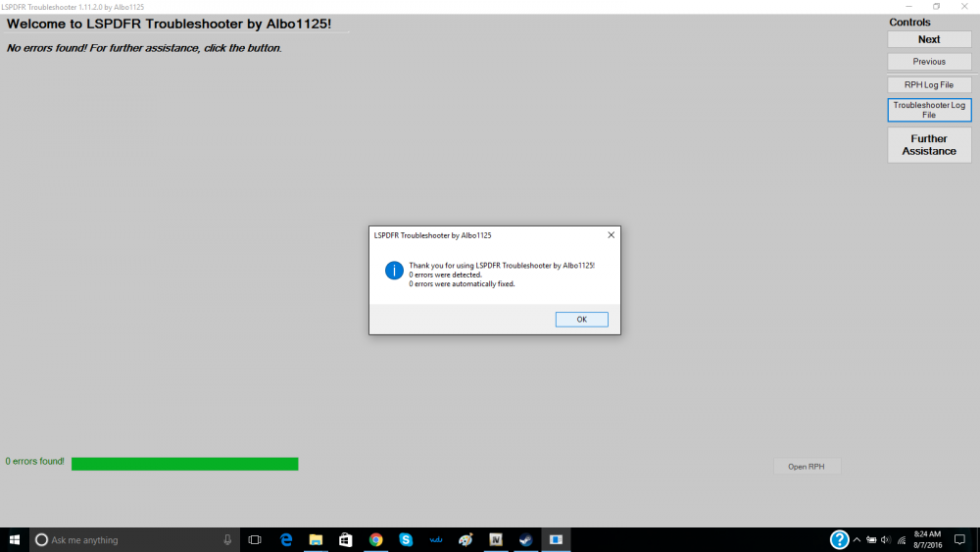980x552 pixels.
Task: Click OK in the results dialog
Action: pos(581,320)
